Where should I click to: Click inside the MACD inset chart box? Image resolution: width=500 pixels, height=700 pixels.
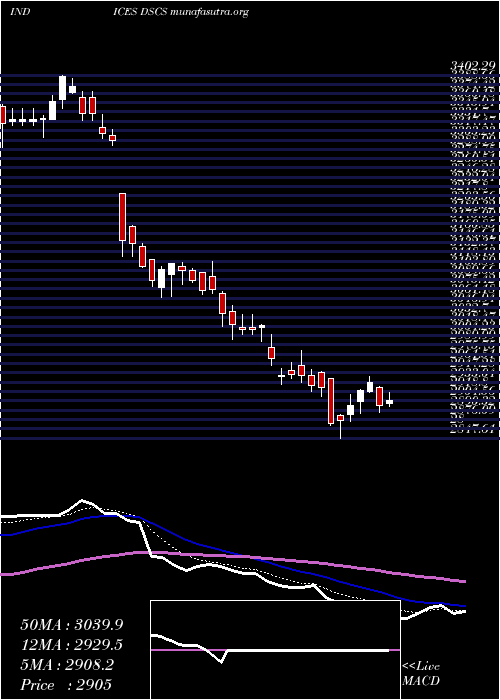point(275,650)
